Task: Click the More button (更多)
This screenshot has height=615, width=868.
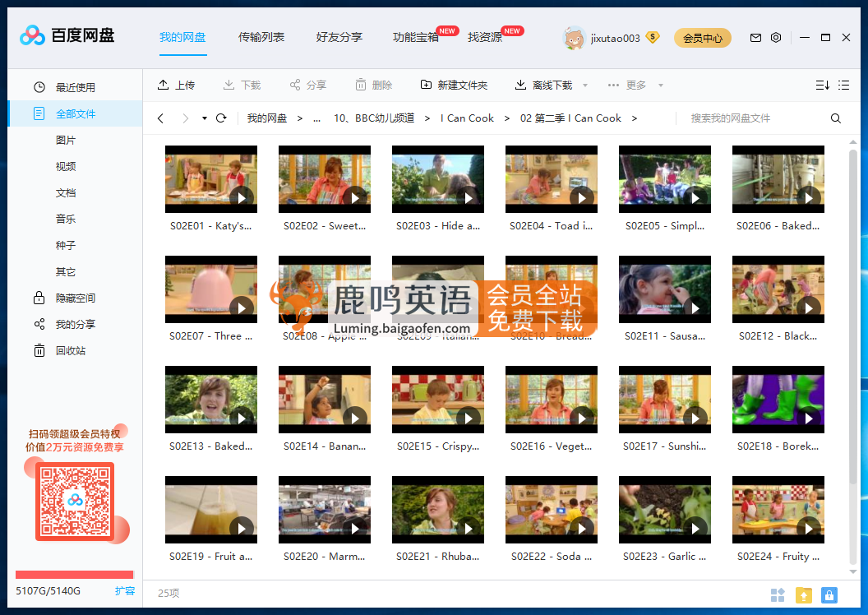Action: (x=627, y=86)
